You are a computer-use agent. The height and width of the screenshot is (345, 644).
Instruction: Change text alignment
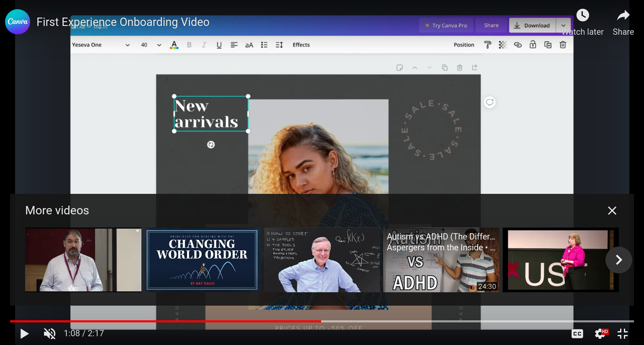tap(234, 45)
